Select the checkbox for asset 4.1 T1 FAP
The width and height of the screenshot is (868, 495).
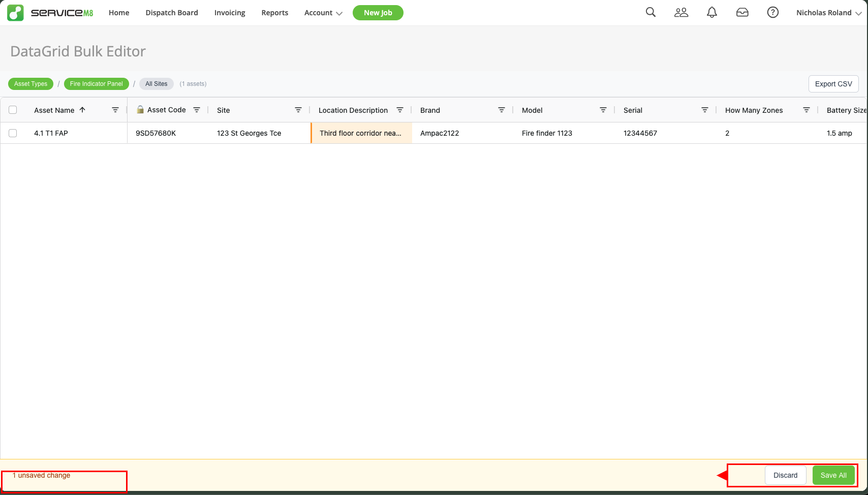(x=13, y=133)
